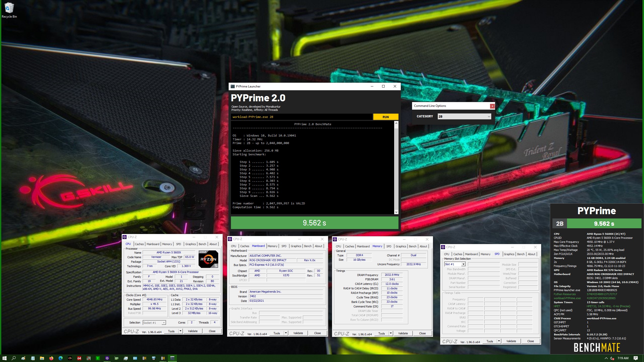Click the 7:19 AM taskbar clock
644x362 pixels.
(x=623, y=358)
